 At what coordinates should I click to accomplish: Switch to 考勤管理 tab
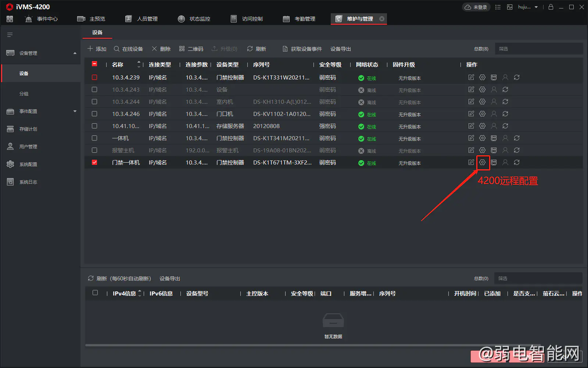(x=299, y=19)
